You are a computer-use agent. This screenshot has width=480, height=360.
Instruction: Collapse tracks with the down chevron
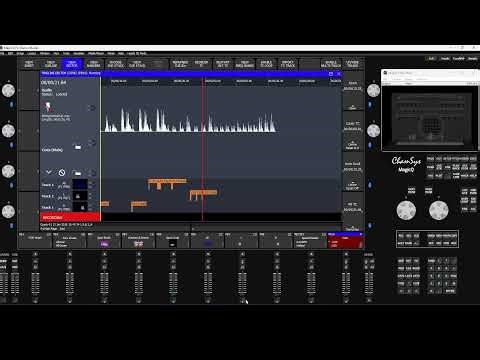click(48, 172)
